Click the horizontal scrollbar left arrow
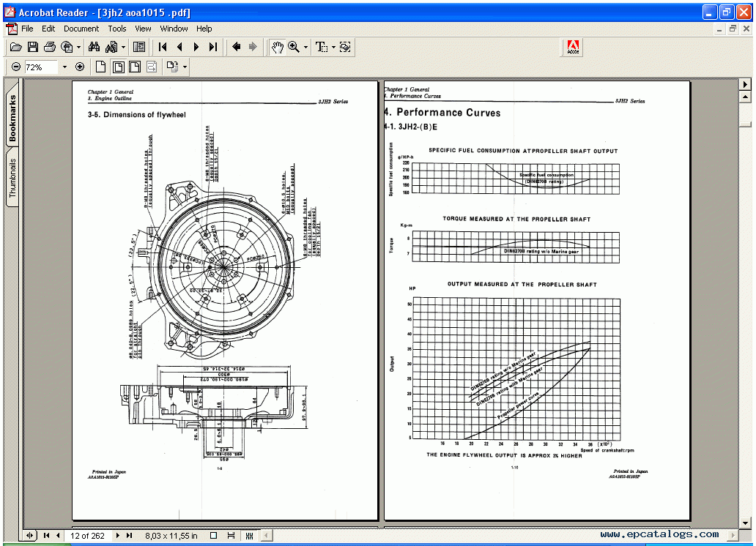Screen dimensions: 756x546 (266, 535)
